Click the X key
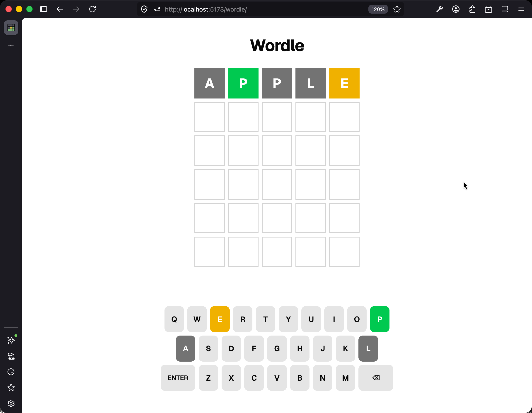The height and width of the screenshot is (413, 532). (231, 378)
